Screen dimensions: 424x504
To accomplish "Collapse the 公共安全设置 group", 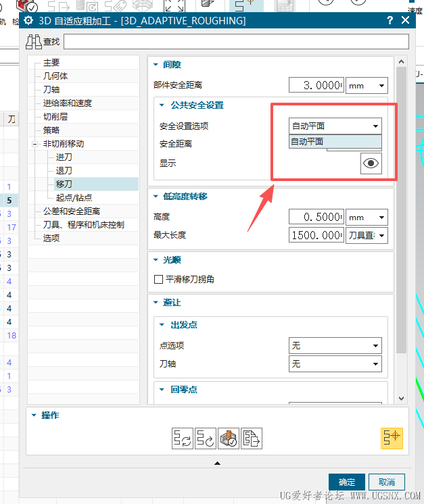I will click(x=162, y=105).
